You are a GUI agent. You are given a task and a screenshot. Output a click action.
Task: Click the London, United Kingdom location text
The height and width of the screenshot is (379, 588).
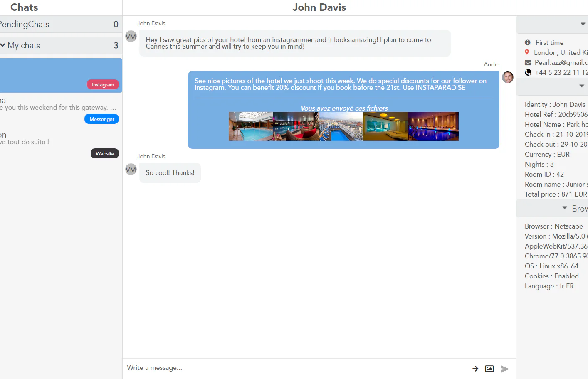click(561, 52)
